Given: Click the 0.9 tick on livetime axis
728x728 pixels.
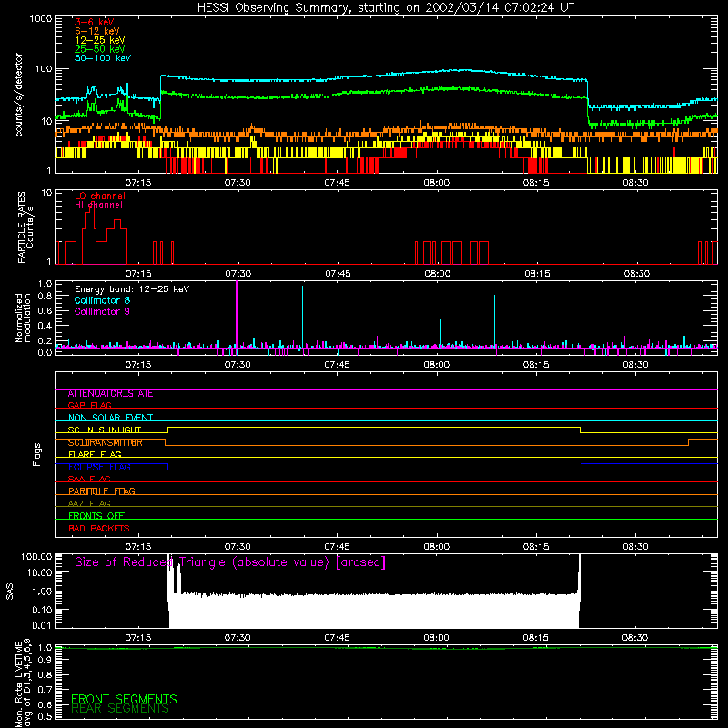Looking at the screenshot, I should click(45, 661).
